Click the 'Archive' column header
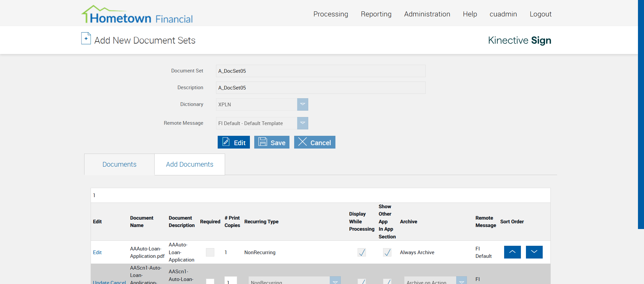Image resolution: width=644 pixels, height=284 pixels. coord(409,222)
